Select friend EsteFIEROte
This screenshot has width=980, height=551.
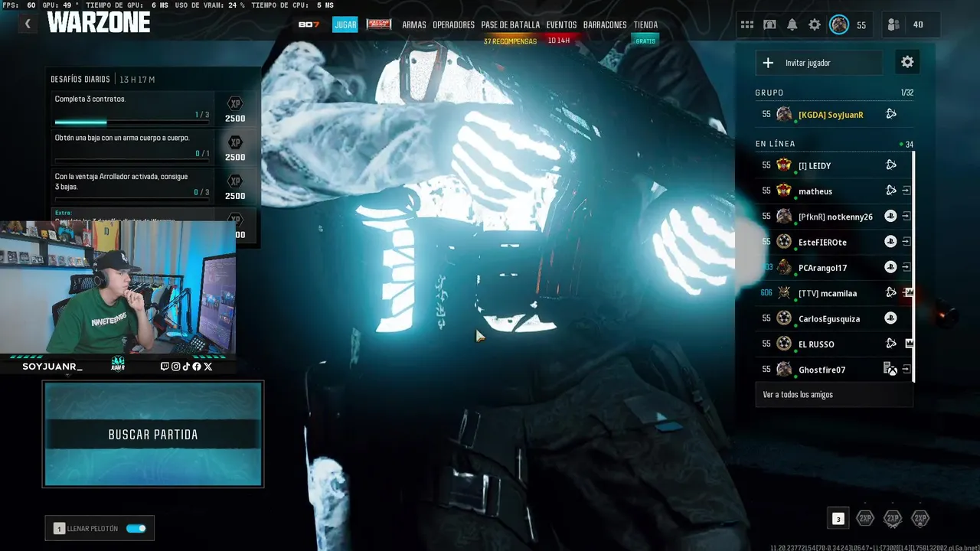tap(834, 242)
